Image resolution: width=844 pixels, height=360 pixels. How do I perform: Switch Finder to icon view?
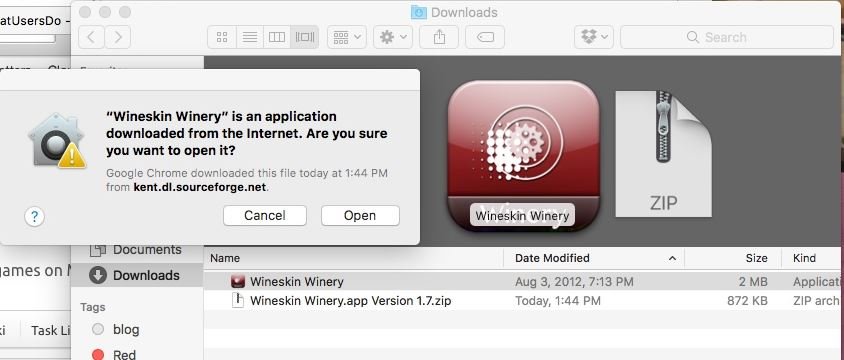pos(222,37)
